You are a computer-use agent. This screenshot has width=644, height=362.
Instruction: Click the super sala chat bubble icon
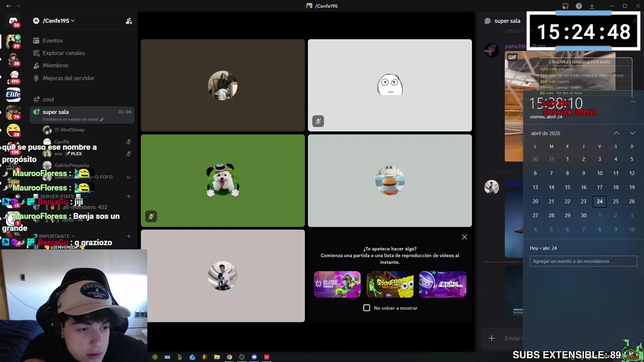tap(488, 21)
